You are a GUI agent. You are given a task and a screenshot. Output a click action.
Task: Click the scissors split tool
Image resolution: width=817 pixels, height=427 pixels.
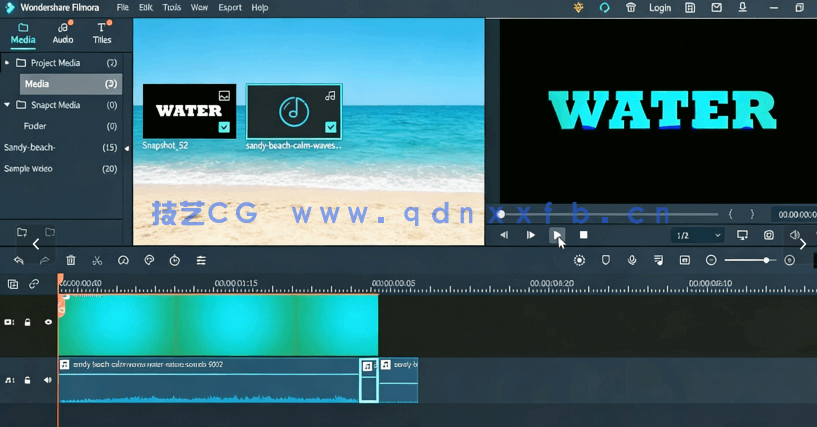[x=97, y=260]
